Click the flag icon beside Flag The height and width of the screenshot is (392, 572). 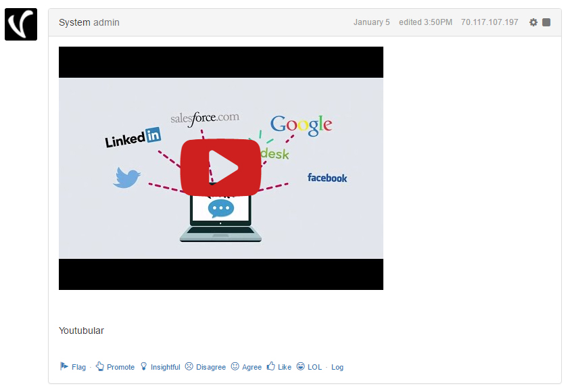(64, 366)
